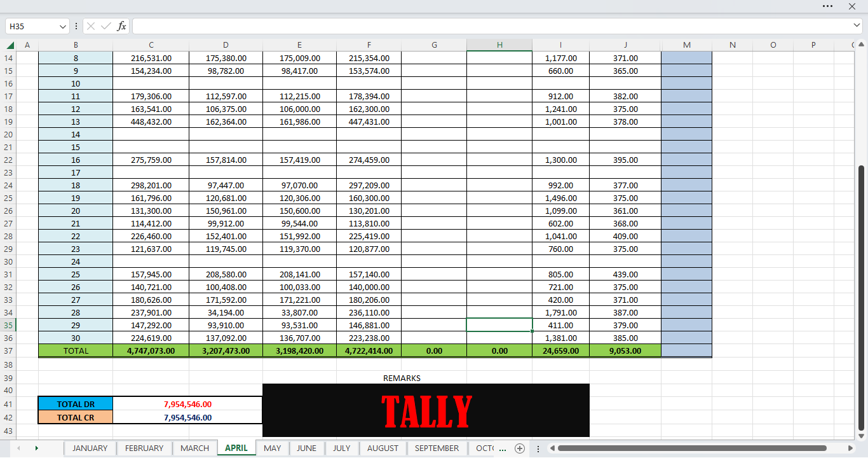Open the Name Box dropdown arrow
Viewport: 868px width, 458px height.
point(62,27)
